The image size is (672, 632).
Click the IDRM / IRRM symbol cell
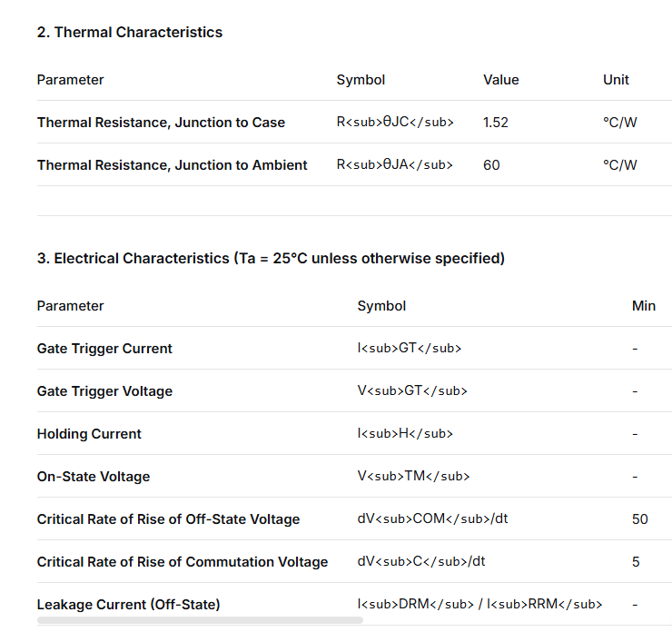[x=479, y=605]
